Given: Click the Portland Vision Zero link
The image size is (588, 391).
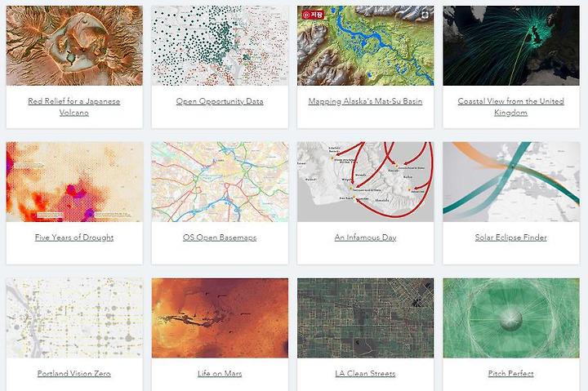Looking at the screenshot, I should point(74,373).
